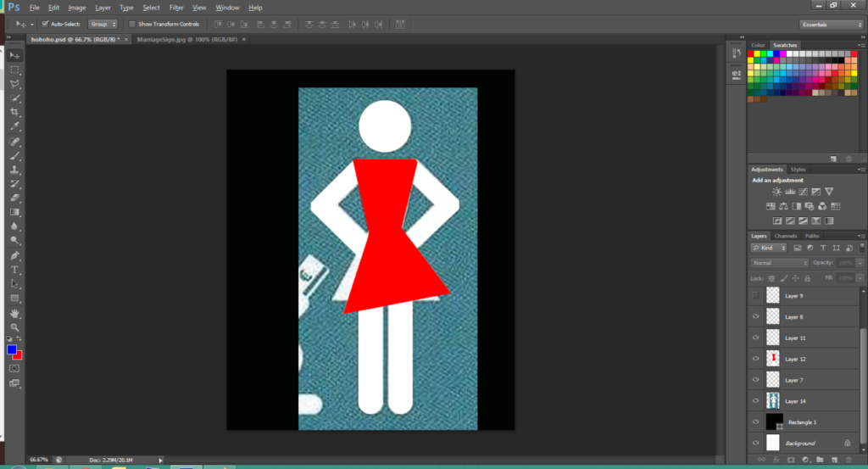Open the Filter menu
The image size is (868, 469).
pyautogui.click(x=176, y=8)
